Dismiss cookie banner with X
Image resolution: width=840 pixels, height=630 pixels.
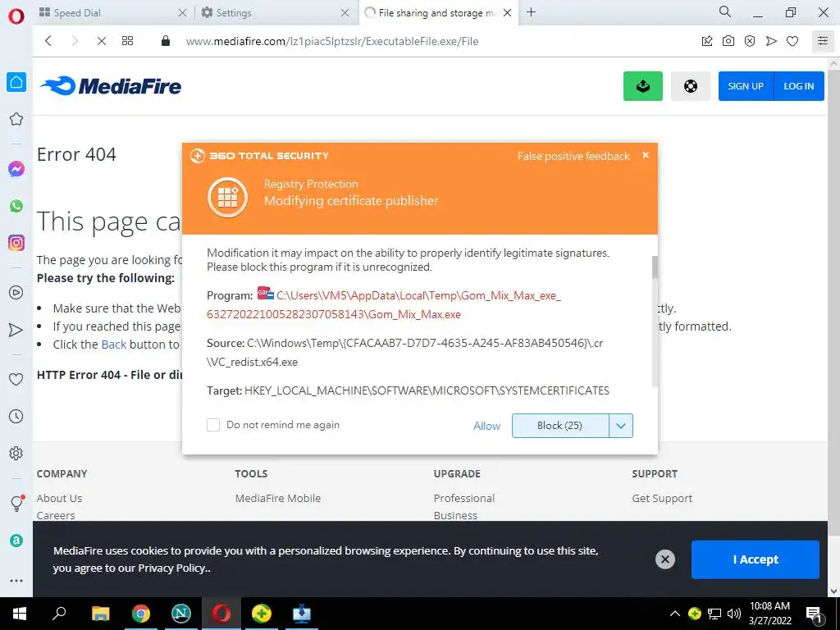(664, 559)
